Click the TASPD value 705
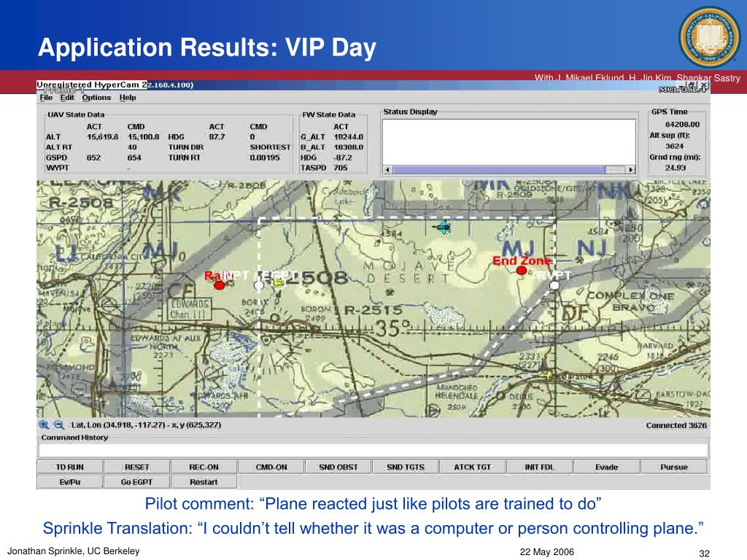 coord(340,168)
